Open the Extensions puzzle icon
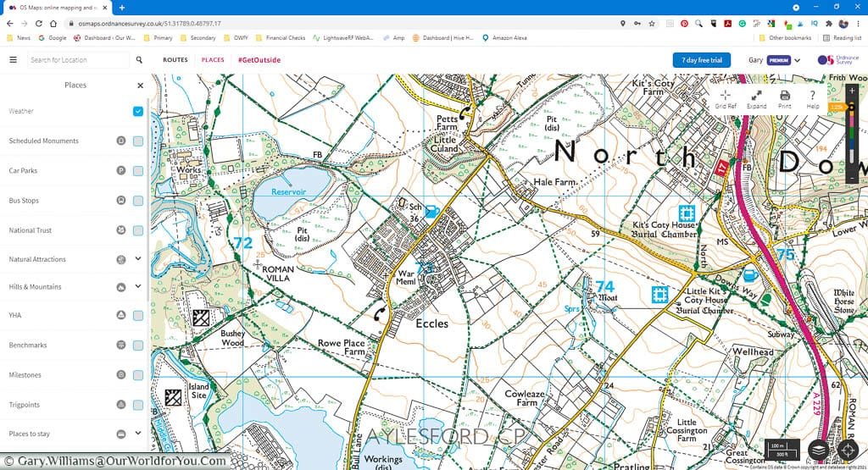 point(828,23)
